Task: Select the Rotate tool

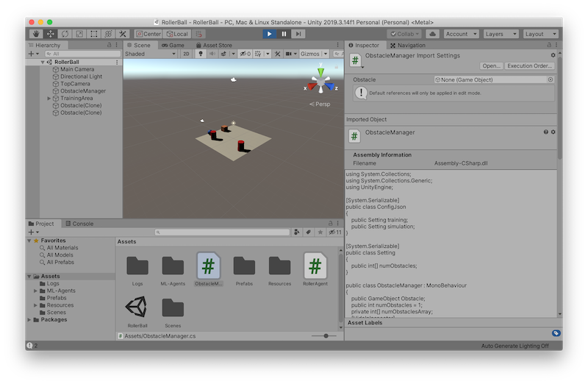Action: pos(65,34)
